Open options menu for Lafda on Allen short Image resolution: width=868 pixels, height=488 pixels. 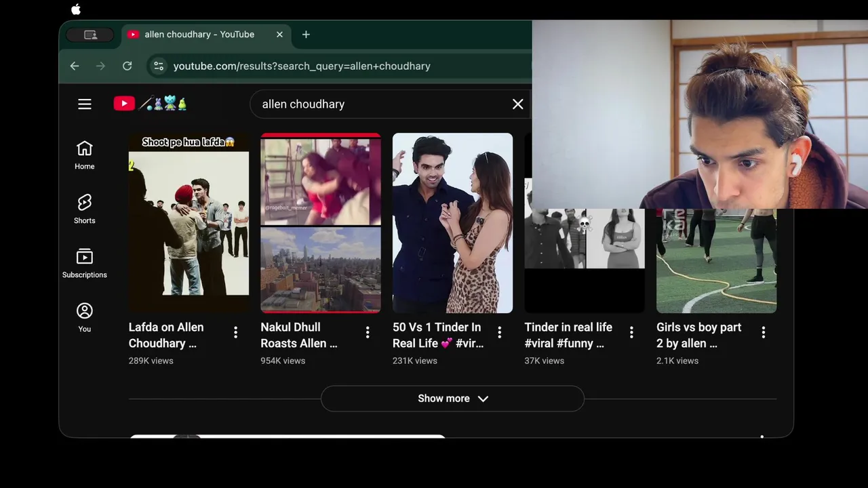235,332
